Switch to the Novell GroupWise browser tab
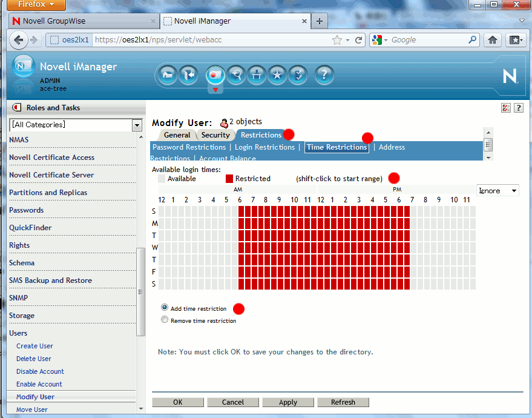 (x=84, y=21)
